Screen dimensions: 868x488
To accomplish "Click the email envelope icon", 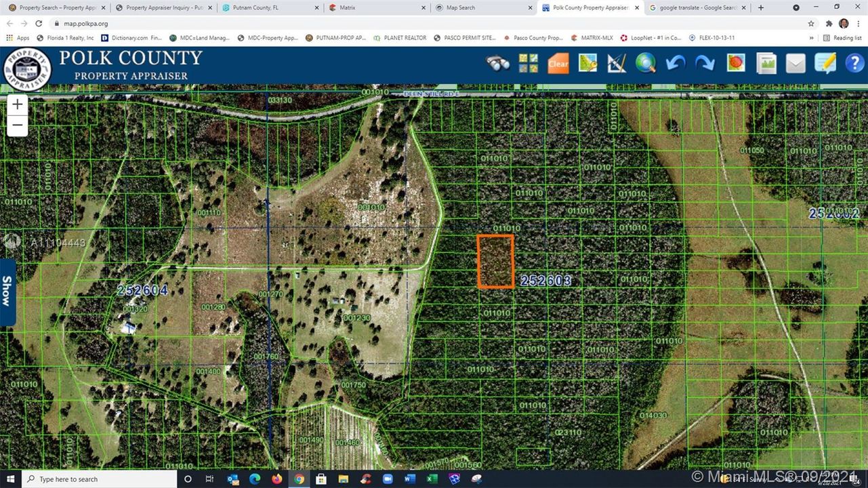I will pyautogui.click(x=795, y=64).
